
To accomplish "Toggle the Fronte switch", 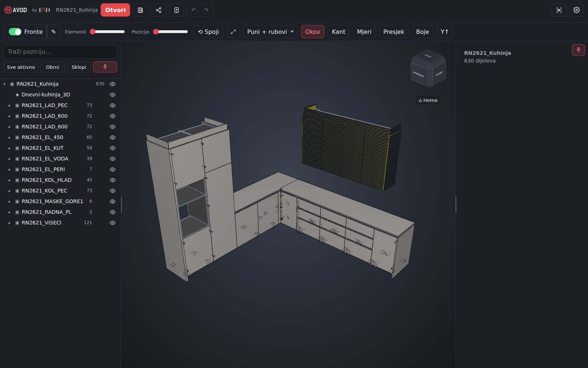I will (x=15, y=32).
